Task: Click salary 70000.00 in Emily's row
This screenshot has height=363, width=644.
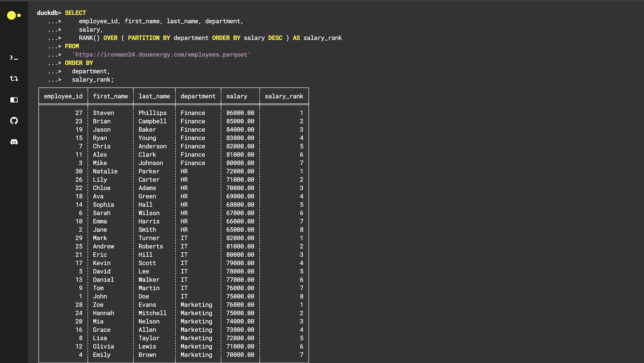Action: point(240,355)
